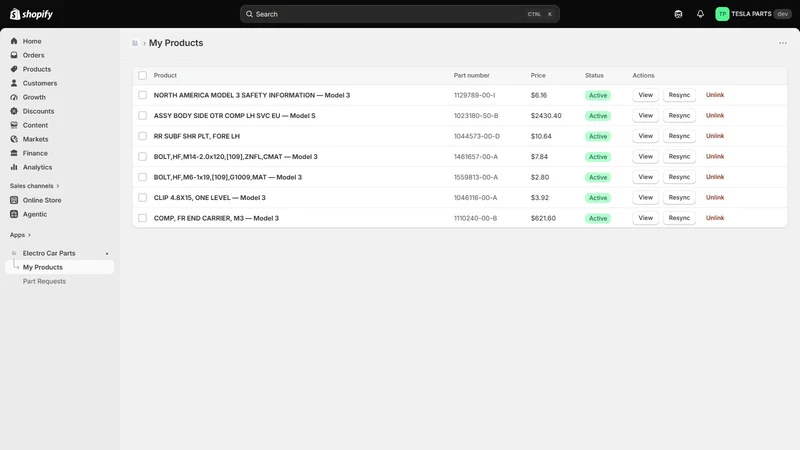Screen dimensions: 800x450
Task: Resync the BOLT M14-2.0x120 product
Action: [679, 156]
